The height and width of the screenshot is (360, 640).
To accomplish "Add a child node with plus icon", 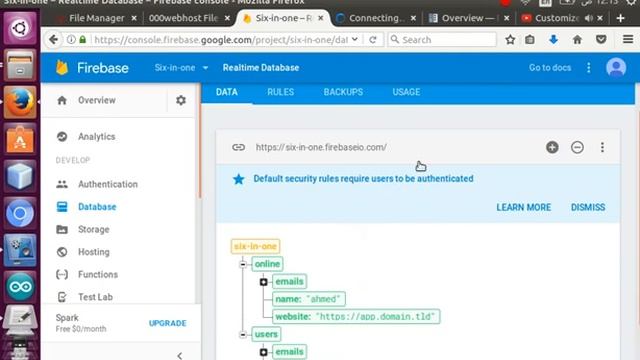I will [552, 147].
